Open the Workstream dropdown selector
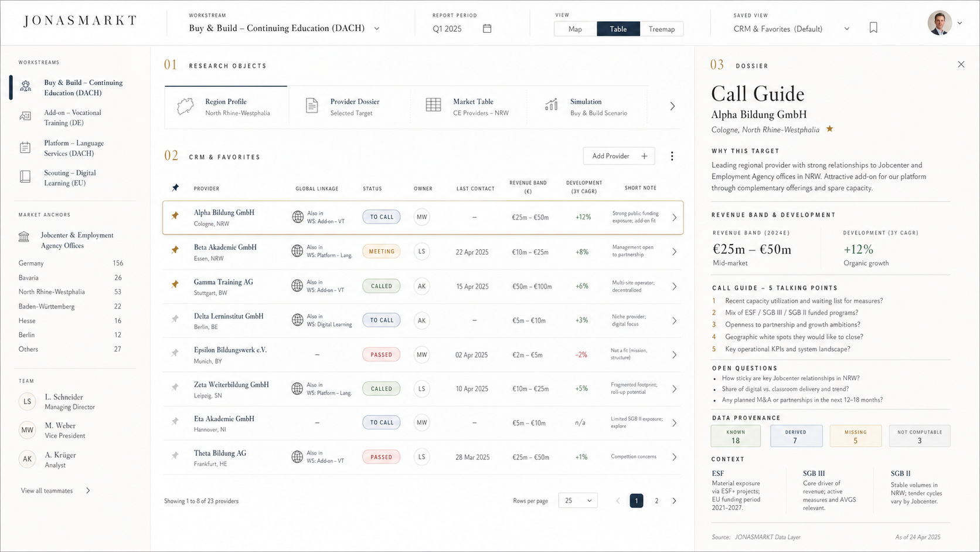Screen dimensions: 980x552 pyautogui.click(x=284, y=28)
